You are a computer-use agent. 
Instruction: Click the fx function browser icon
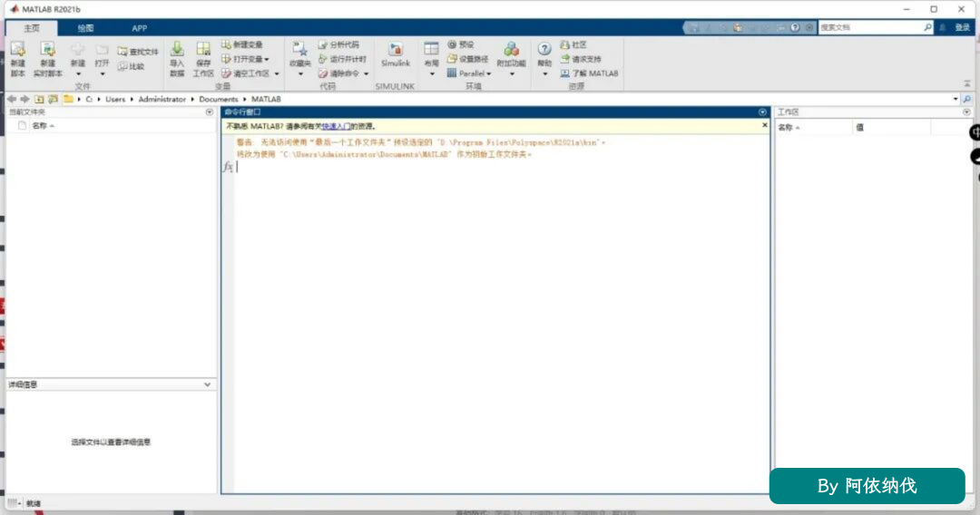coord(228,167)
